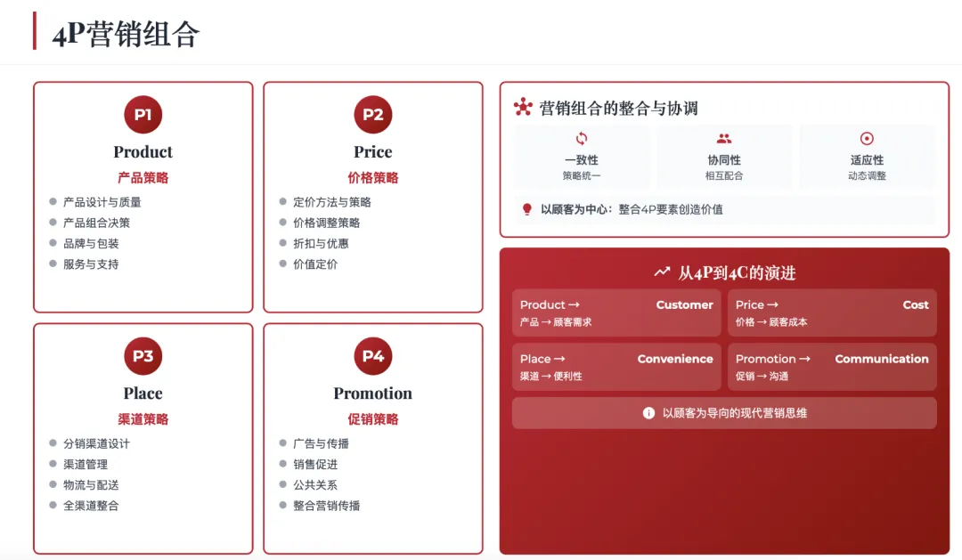The image size is (962, 560).
Task: Expand the Price → Cost card
Action: pos(832,312)
